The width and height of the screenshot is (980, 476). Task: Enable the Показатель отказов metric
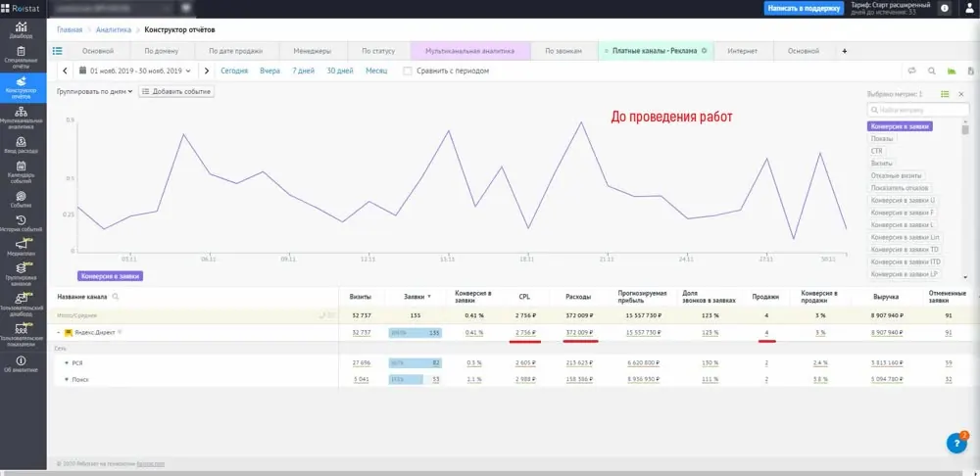(x=900, y=188)
